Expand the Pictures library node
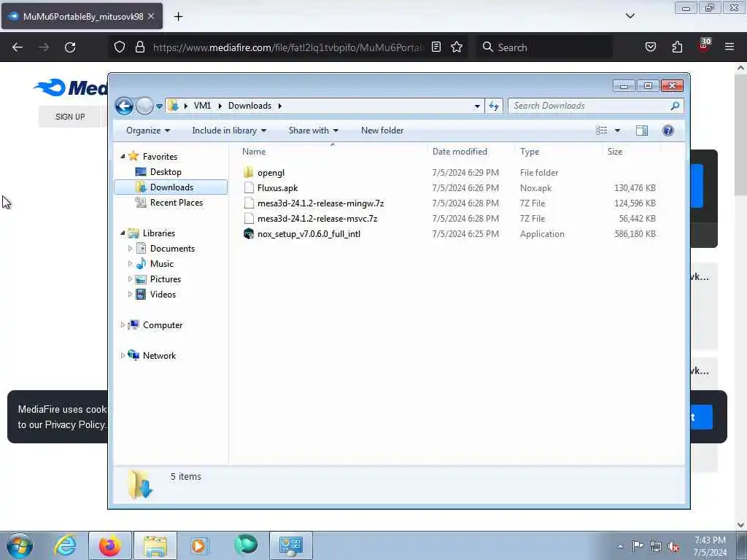Viewport: 747px width, 560px height. [x=130, y=279]
